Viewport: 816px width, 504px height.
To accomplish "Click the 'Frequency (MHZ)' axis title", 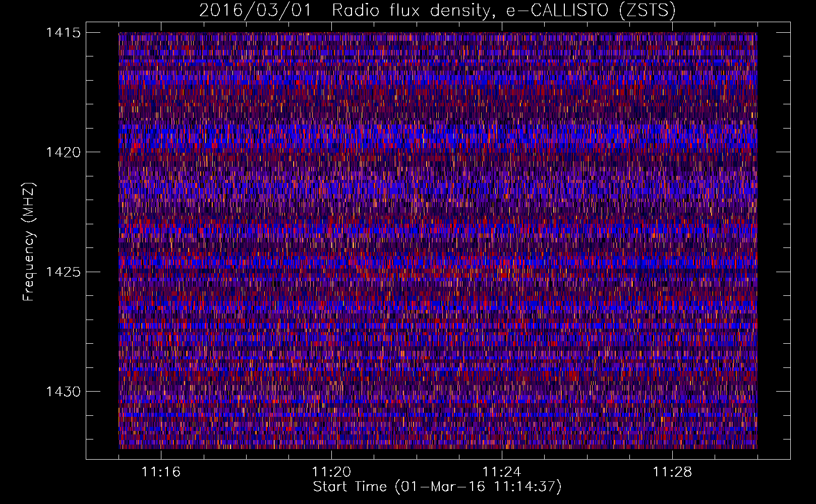I will pyautogui.click(x=29, y=241).
